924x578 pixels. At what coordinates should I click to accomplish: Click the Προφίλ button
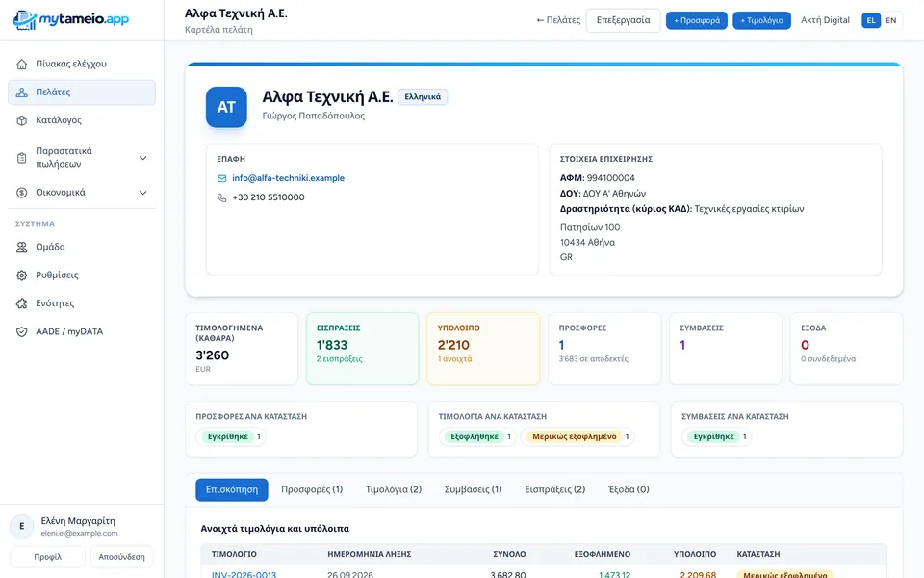click(x=48, y=557)
